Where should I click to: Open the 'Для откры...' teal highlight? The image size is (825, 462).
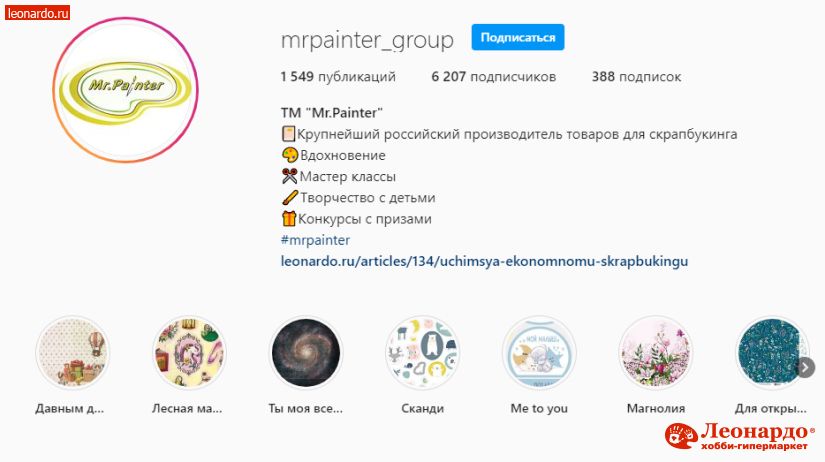pyautogui.click(x=772, y=353)
